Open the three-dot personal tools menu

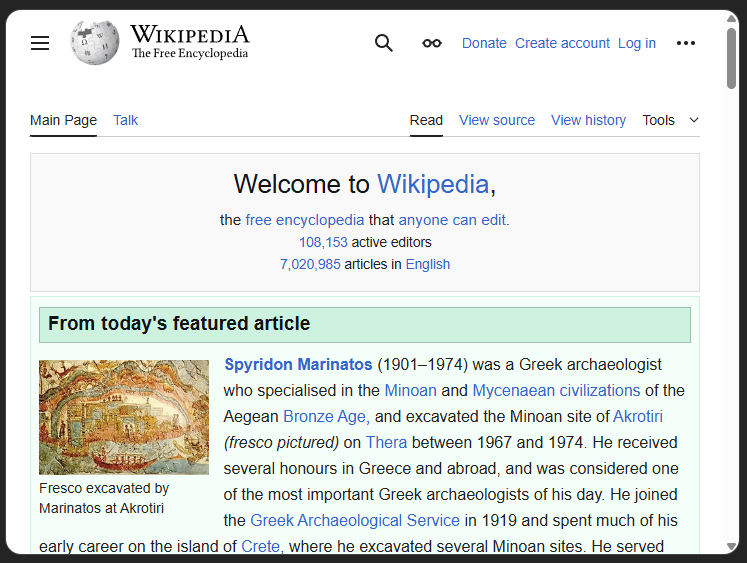click(x=686, y=43)
